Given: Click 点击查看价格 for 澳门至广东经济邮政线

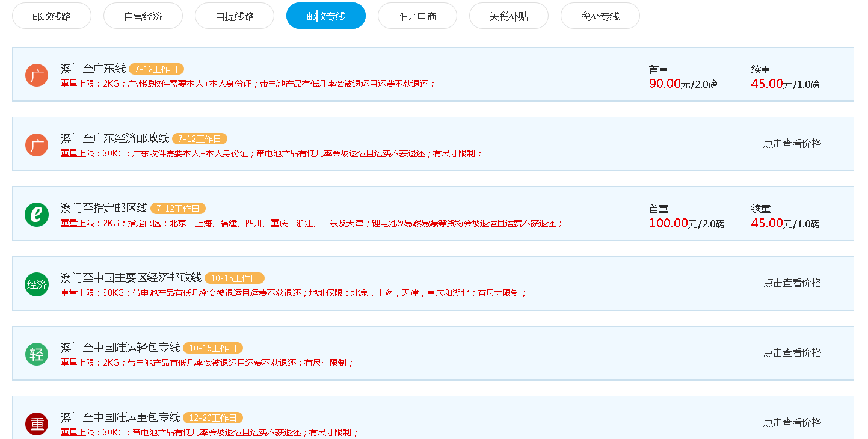Looking at the screenshot, I should click(792, 143).
